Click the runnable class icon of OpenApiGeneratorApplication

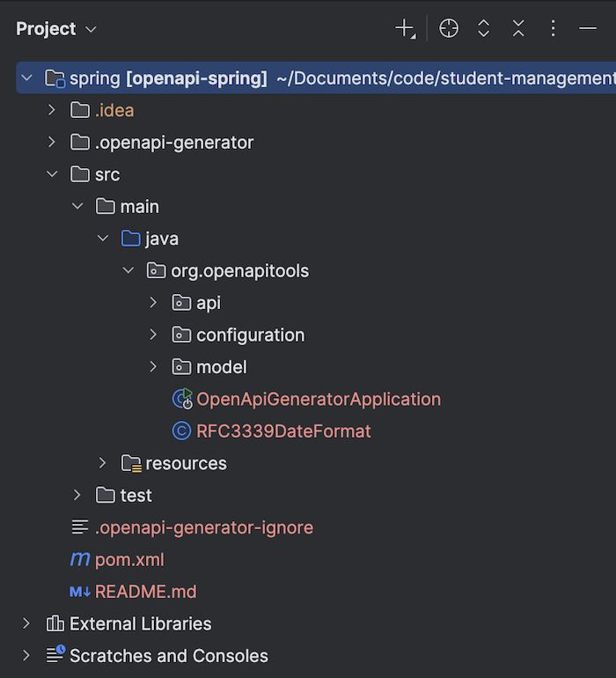[x=182, y=399]
